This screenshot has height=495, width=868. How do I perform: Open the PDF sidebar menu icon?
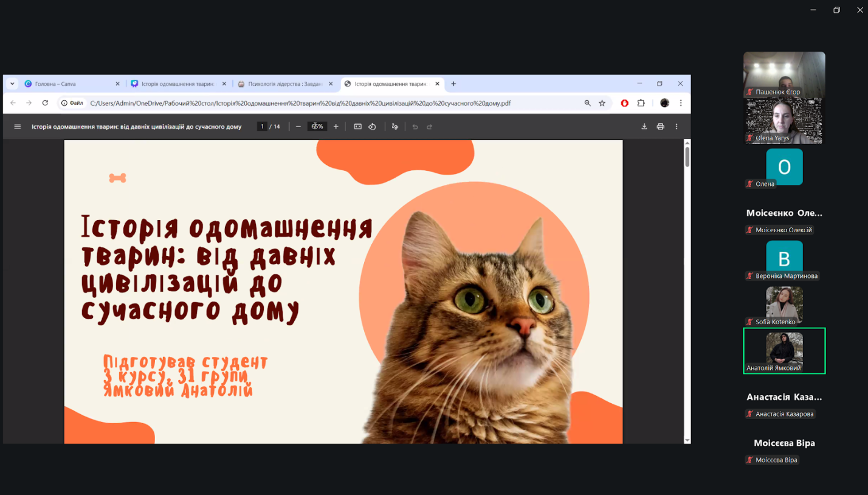pyautogui.click(x=18, y=126)
